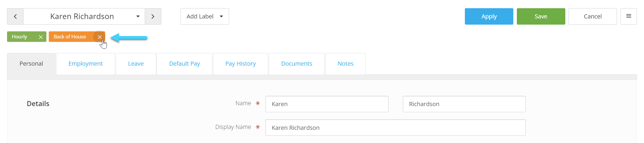
Task: Focus the Display Name input field
Action: tap(395, 127)
